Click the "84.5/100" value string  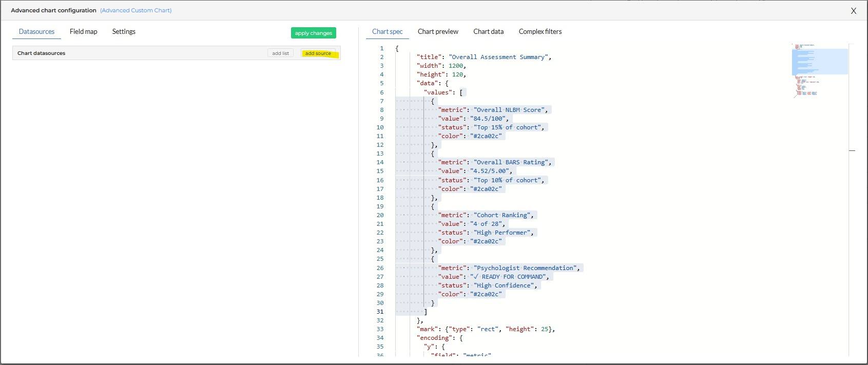(x=488, y=119)
